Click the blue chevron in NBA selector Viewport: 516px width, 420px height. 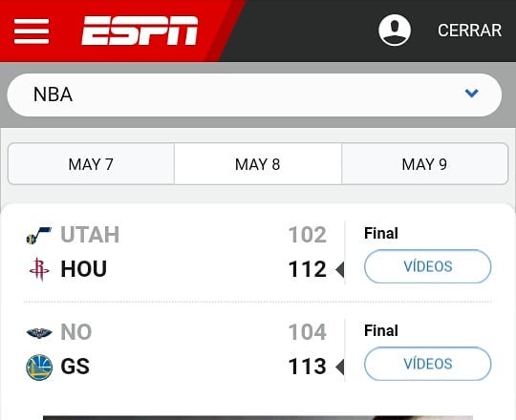[472, 94]
